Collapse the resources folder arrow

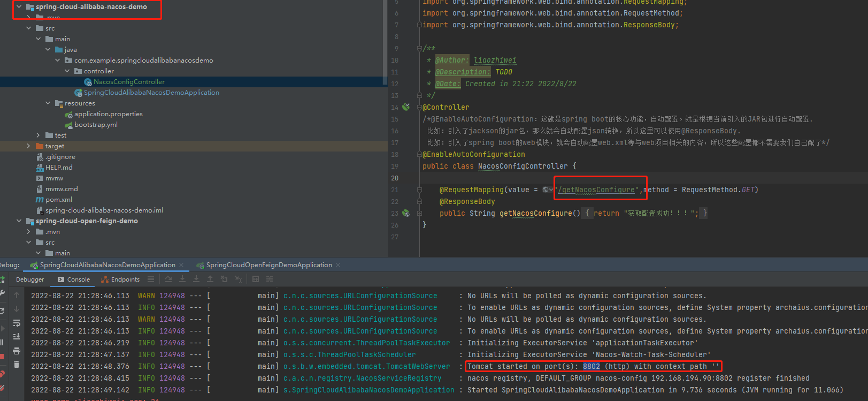coord(48,103)
